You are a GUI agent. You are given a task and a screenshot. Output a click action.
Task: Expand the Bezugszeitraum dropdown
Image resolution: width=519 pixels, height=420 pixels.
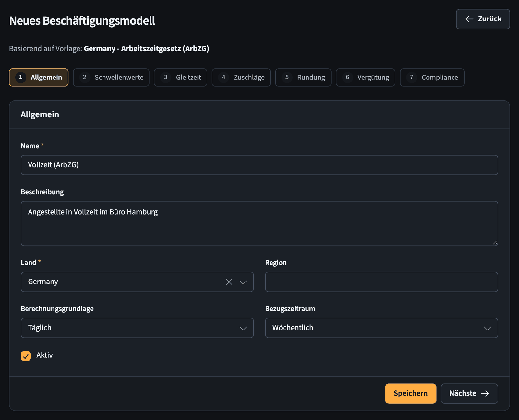coord(381,328)
